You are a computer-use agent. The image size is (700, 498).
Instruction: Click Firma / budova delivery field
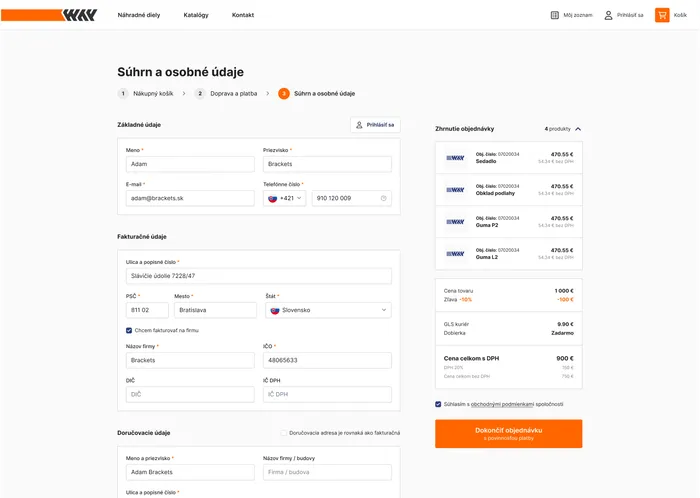click(x=327, y=472)
